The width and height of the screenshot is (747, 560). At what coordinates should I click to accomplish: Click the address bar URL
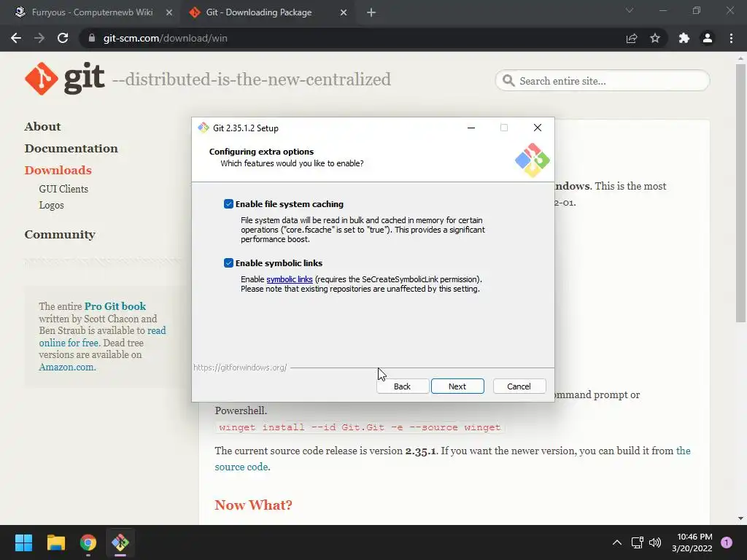166,38
